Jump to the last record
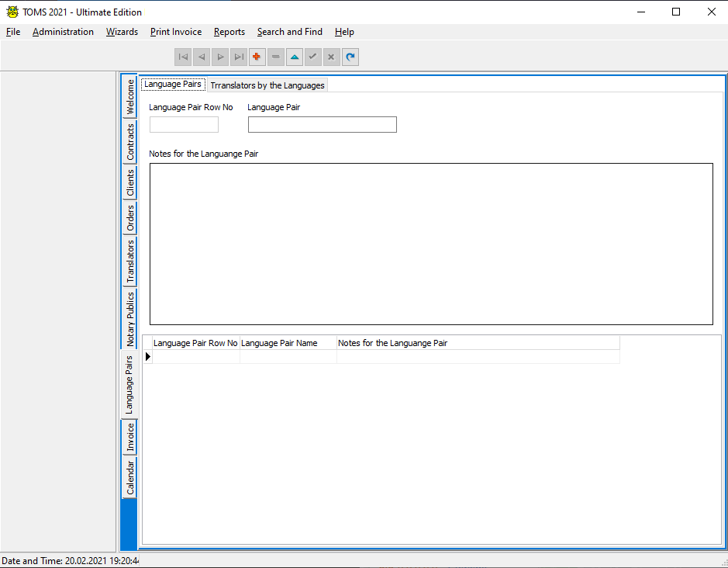The image size is (728, 568). (x=239, y=56)
